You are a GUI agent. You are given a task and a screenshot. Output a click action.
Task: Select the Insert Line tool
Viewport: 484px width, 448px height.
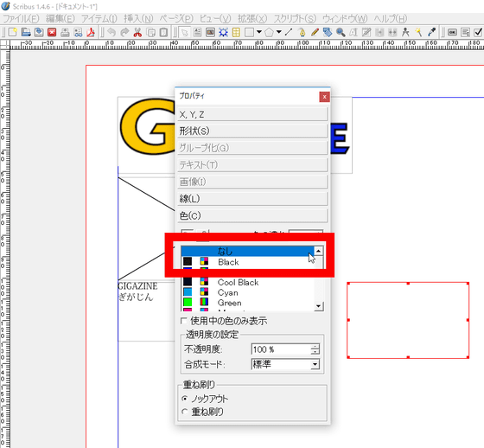pos(289,32)
